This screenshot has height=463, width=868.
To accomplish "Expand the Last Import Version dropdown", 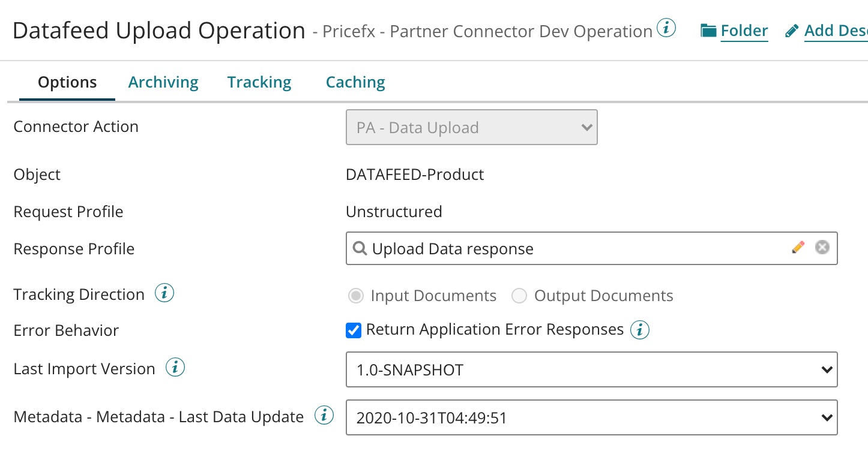I will (x=591, y=369).
